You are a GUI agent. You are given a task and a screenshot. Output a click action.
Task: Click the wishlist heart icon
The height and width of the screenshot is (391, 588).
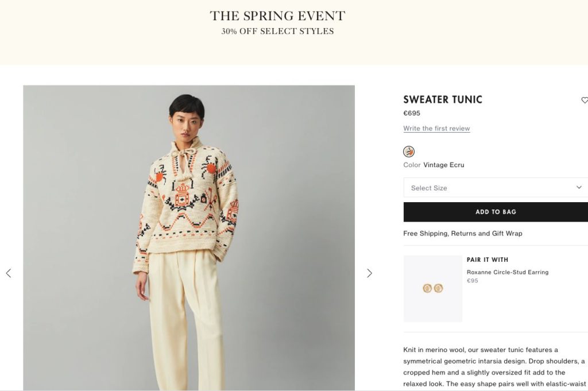(x=585, y=100)
